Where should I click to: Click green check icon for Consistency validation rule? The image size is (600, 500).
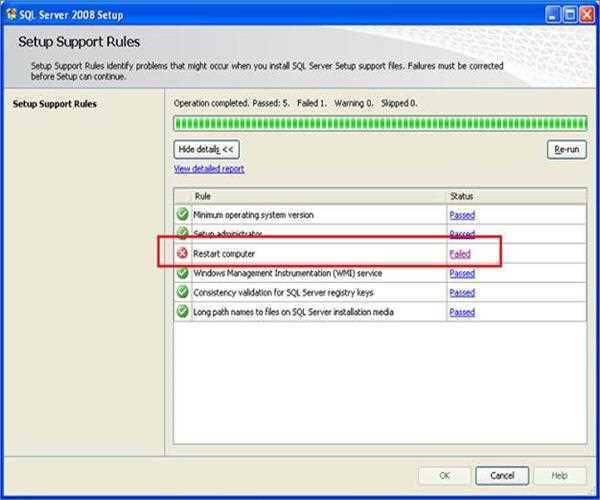pos(182,292)
